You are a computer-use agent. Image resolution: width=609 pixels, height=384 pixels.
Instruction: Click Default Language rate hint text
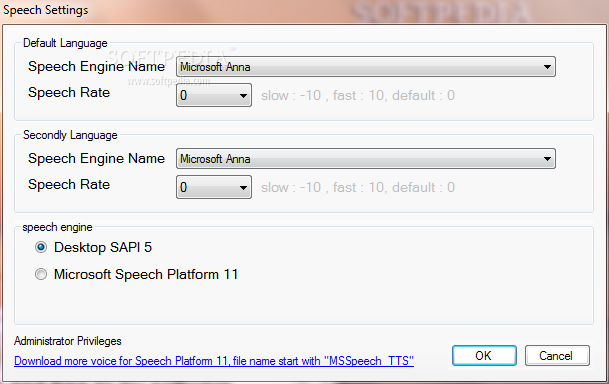click(358, 96)
